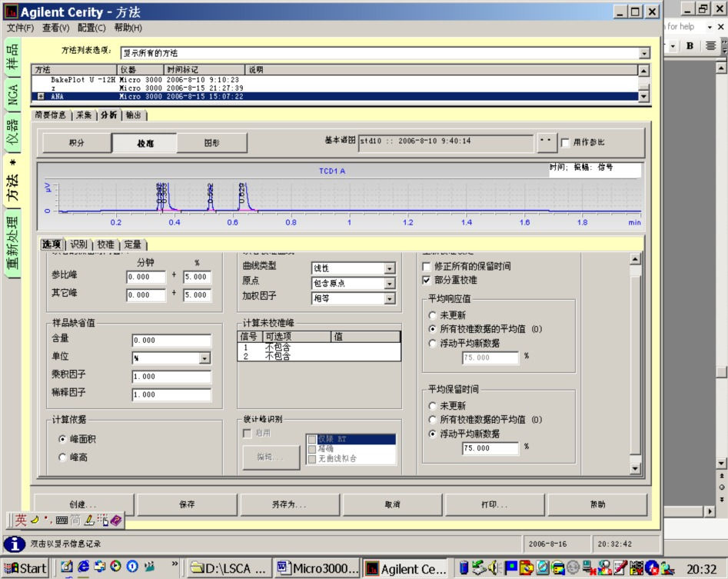The image size is (728, 579).
Task: Click the Bold B icon in background window
Action: coord(690,46)
